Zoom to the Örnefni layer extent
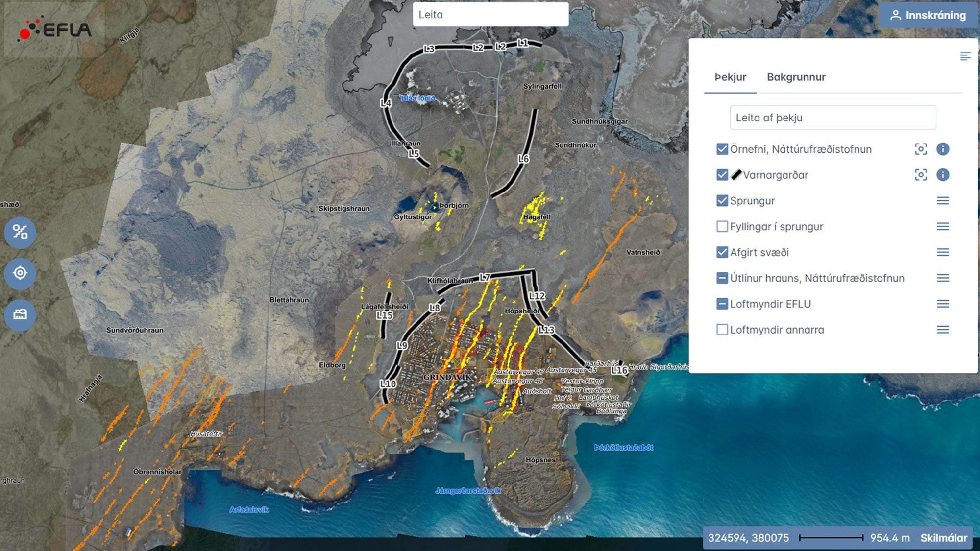Image resolution: width=980 pixels, height=551 pixels. click(x=921, y=149)
